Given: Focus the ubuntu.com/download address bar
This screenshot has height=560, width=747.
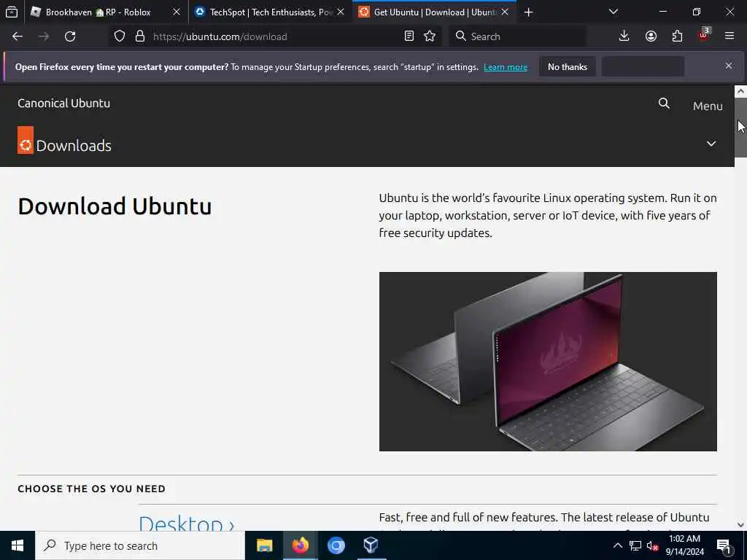Looking at the screenshot, I should click(x=276, y=36).
